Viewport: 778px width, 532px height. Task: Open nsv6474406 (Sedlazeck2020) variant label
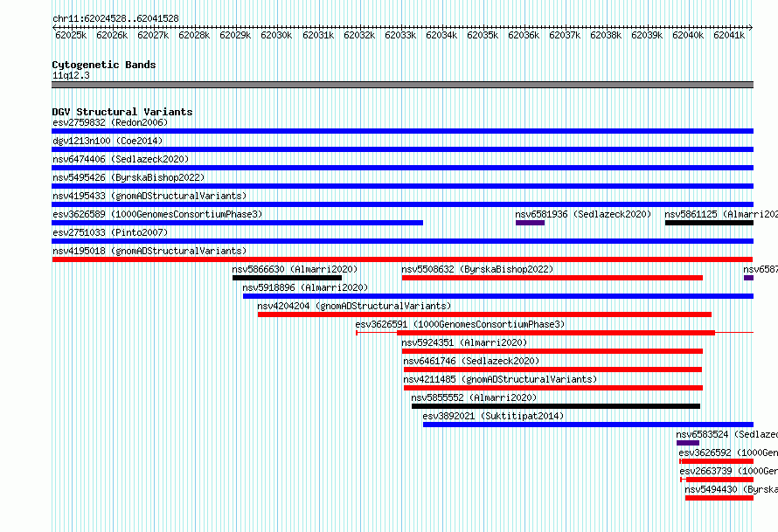pyautogui.click(x=121, y=159)
